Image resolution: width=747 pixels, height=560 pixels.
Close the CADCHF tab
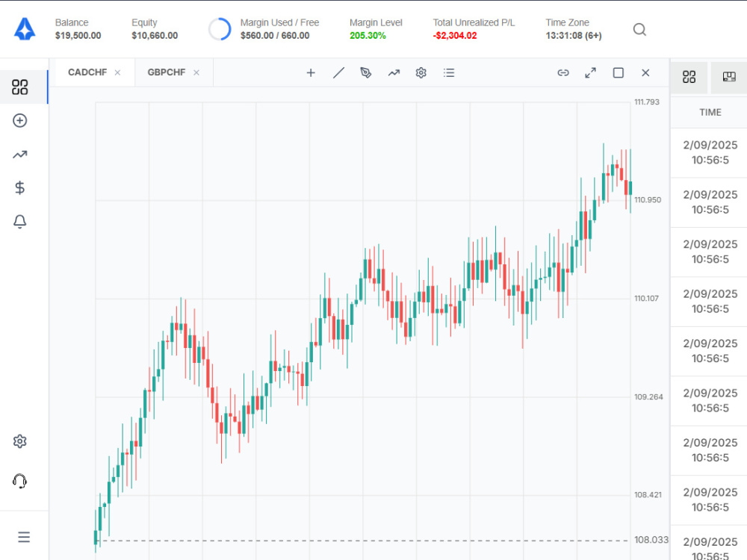click(x=117, y=72)
